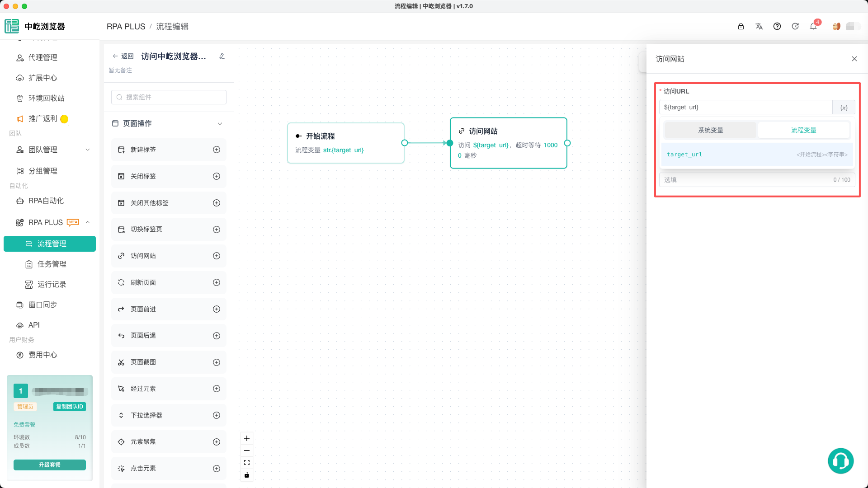Click the plus icon next to 新建标签
The width and height of the screenshot is (868, 488).
click(217, 150)
